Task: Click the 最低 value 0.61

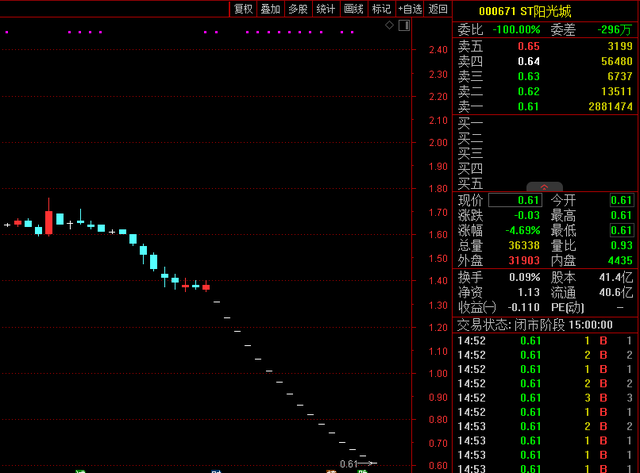Action: (621, 230)
